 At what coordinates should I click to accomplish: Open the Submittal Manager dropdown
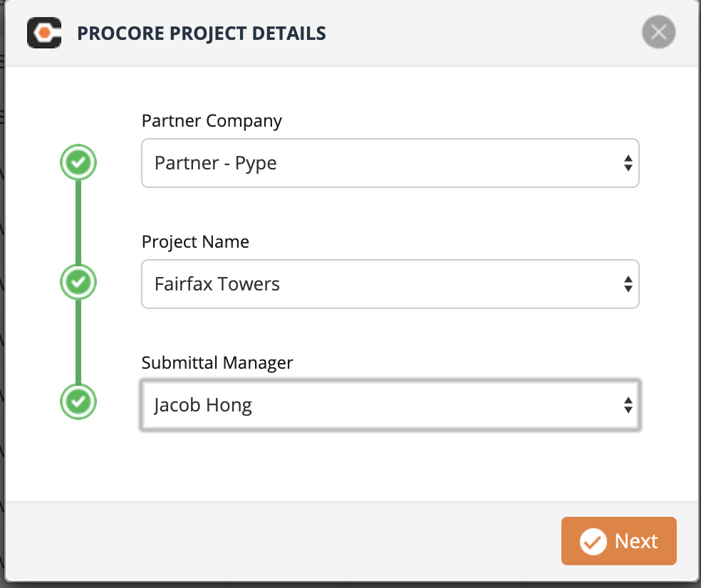click(x=390, y=406)
